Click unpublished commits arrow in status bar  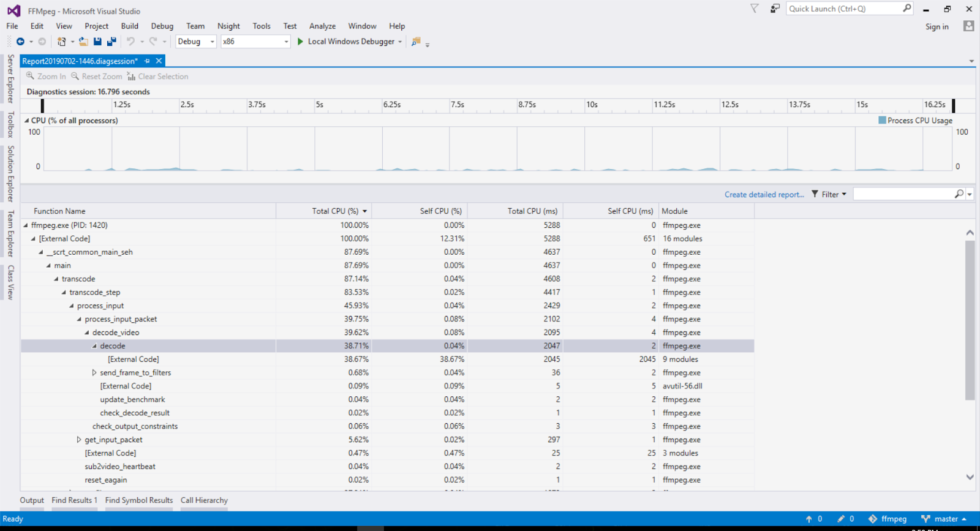coord(809,519)
